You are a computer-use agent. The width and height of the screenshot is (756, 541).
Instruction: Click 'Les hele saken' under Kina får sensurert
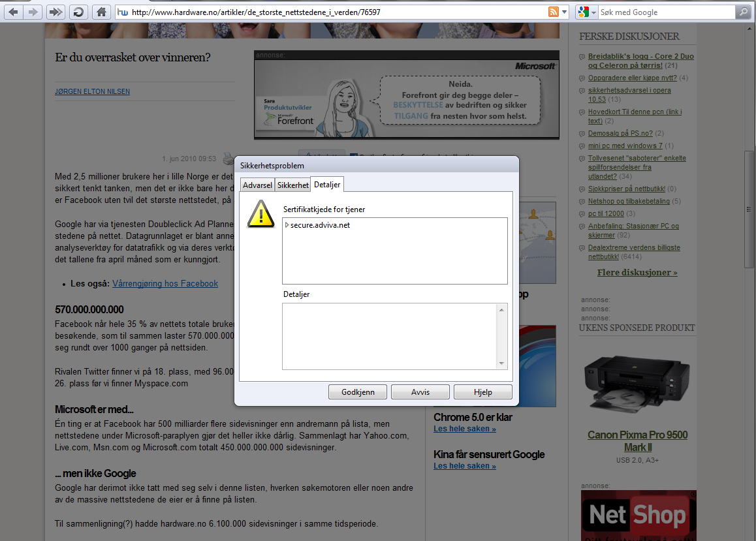coord(465,466)
